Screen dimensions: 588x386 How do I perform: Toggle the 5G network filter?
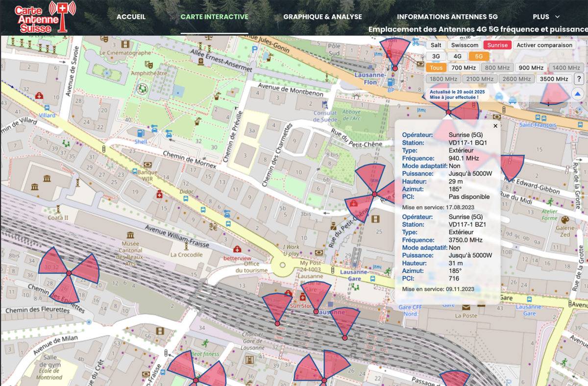479,56
